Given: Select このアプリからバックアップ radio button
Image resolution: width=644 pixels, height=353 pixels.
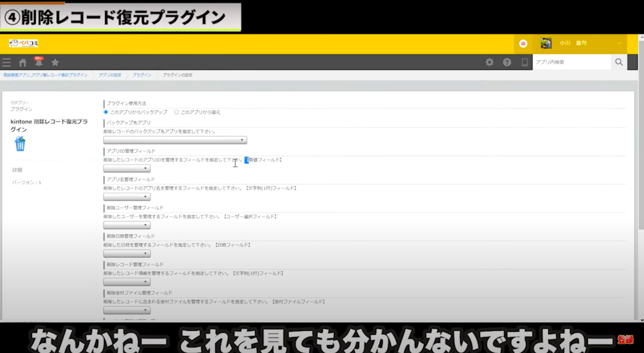Looking at the screenshot, I should (x=105, y=112).
